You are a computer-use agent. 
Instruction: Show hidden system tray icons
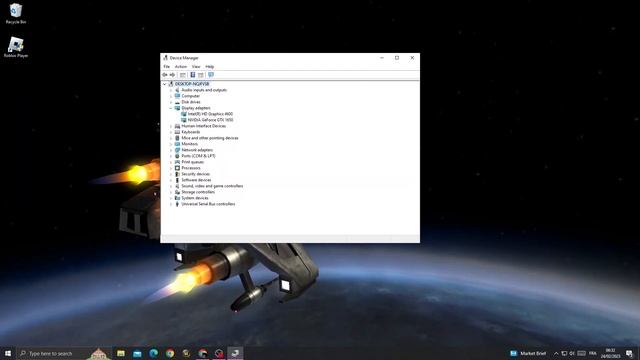click(x=556, y=353)
